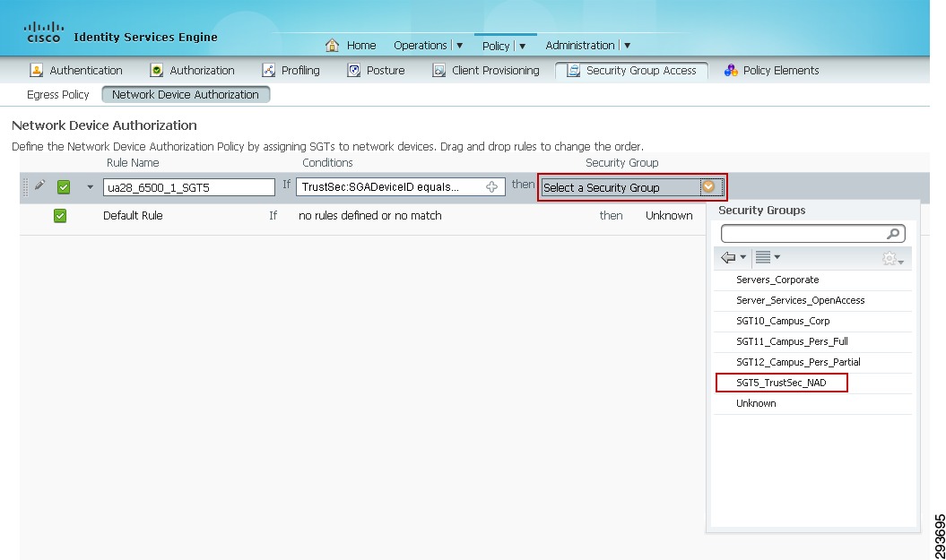
Task: Select Unknown in the Security Groups list
Action: pos(812,403)
